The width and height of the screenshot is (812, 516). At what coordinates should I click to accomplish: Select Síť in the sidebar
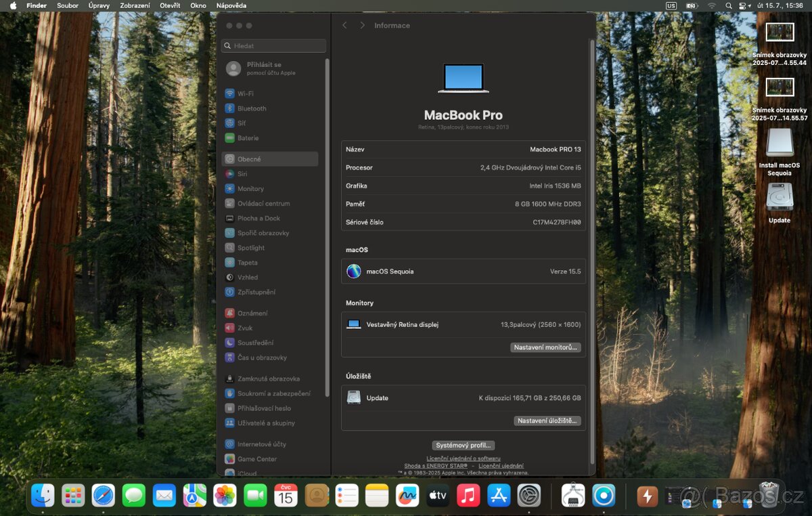coord(269,123)
